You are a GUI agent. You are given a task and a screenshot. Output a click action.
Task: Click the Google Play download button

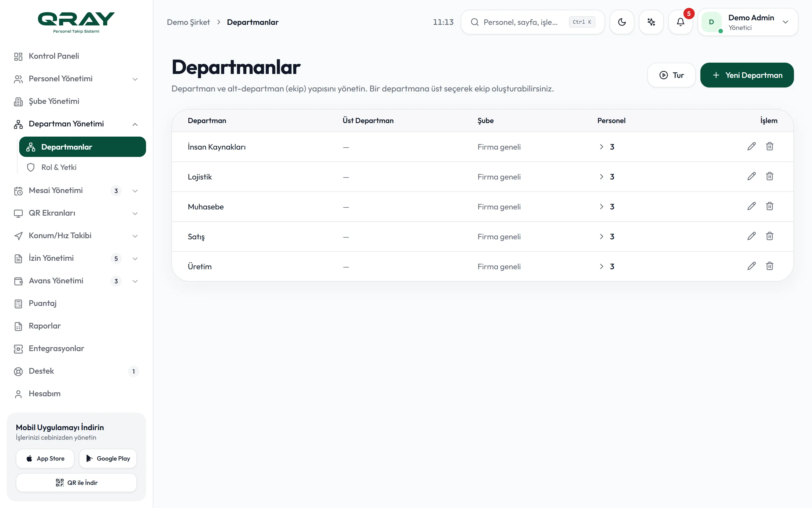pyautogui.click(x=108, y=458)
